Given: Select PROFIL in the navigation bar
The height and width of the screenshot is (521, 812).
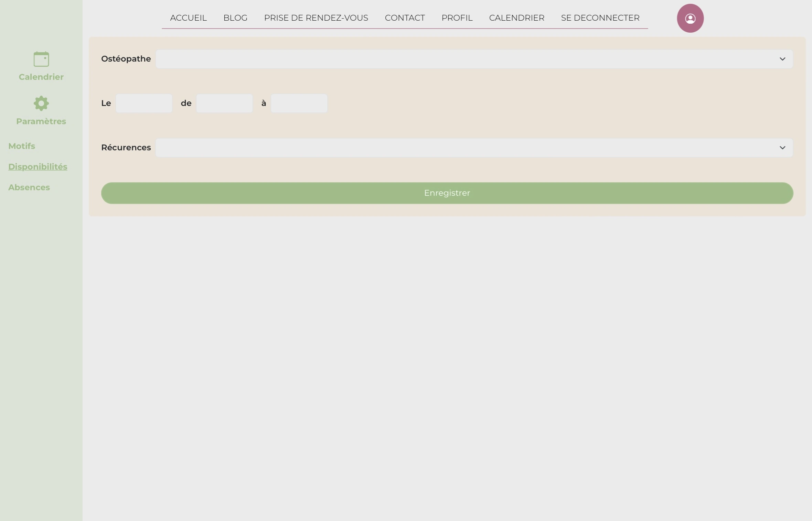Looking at the screenshot, I should click(x=457, y=18).
